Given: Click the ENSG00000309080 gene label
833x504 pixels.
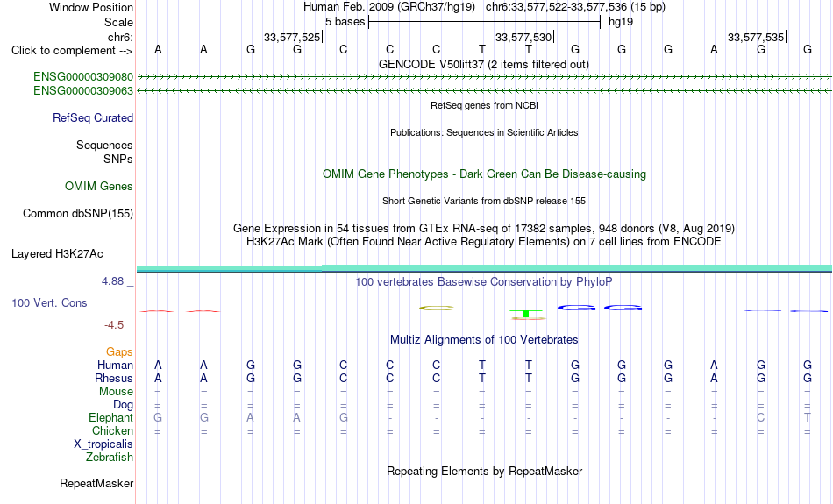Looking at the screenshot, I should click(x=83, y=77).
